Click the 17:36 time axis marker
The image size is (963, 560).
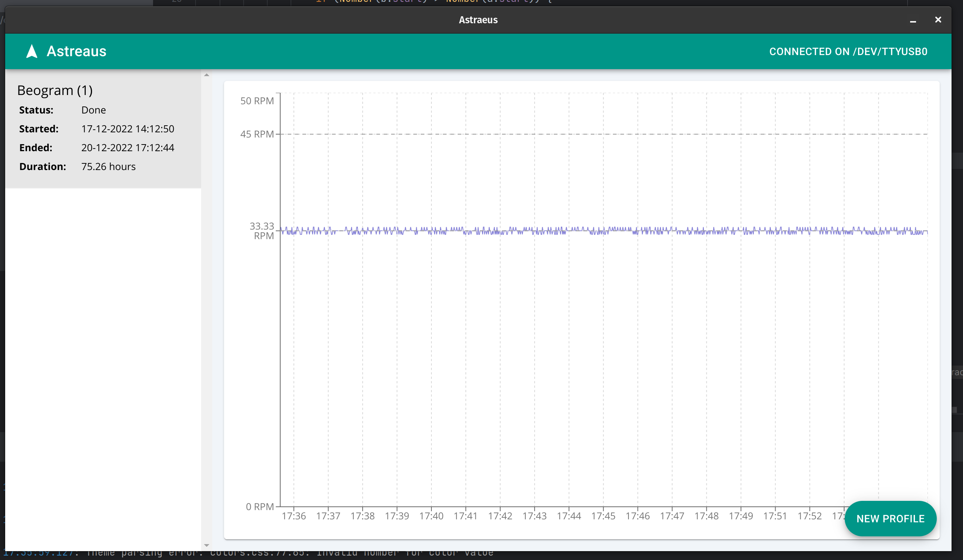294,516
